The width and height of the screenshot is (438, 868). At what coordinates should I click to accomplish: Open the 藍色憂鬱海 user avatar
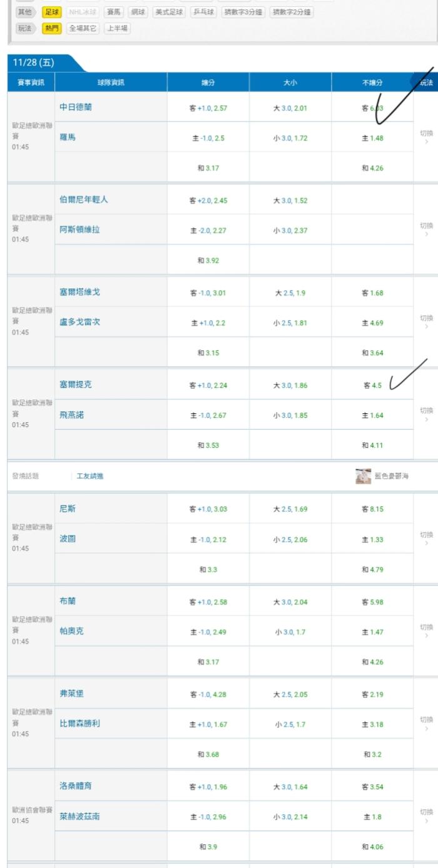pyautogui.click(x=363, y=476)
